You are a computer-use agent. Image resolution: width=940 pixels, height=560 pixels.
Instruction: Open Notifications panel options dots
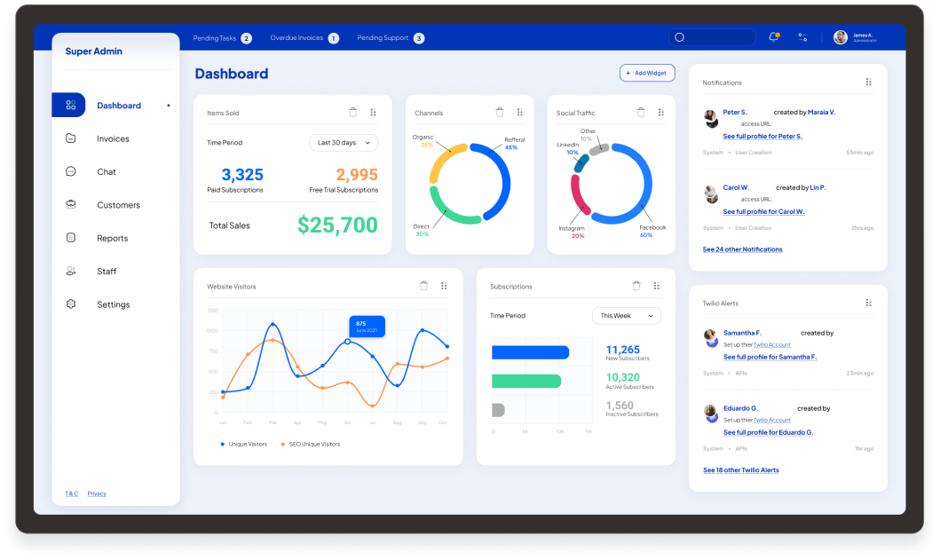pos(868,83)
